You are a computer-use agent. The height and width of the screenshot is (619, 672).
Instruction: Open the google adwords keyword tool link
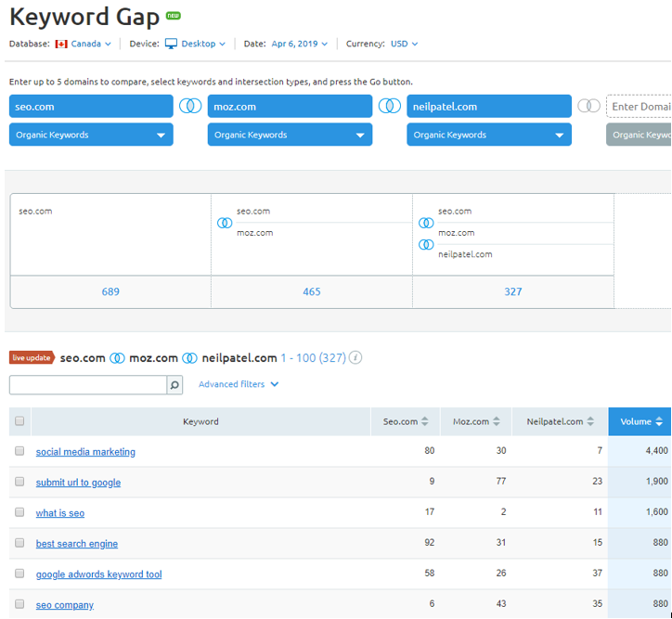tap(99, 574)
